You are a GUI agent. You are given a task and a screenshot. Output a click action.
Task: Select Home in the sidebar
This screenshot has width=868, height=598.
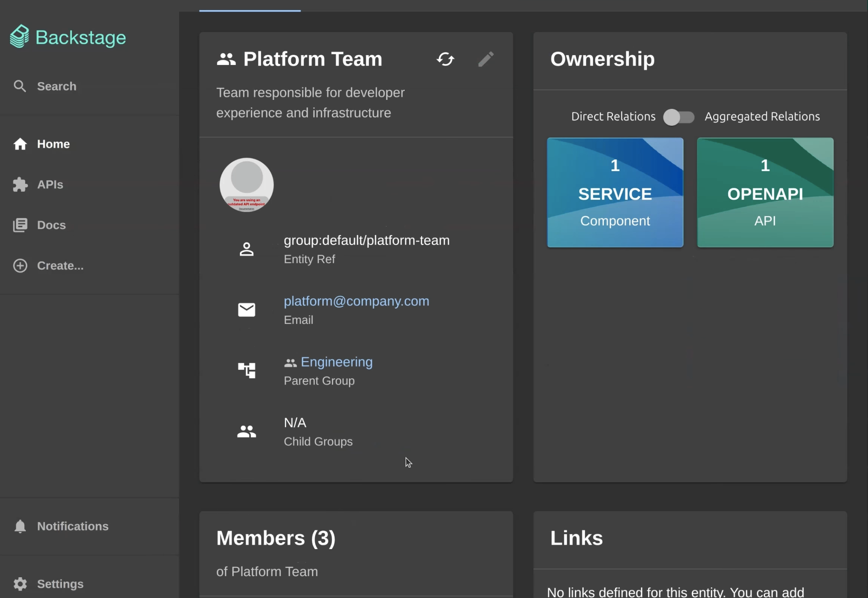coord(53,144)
